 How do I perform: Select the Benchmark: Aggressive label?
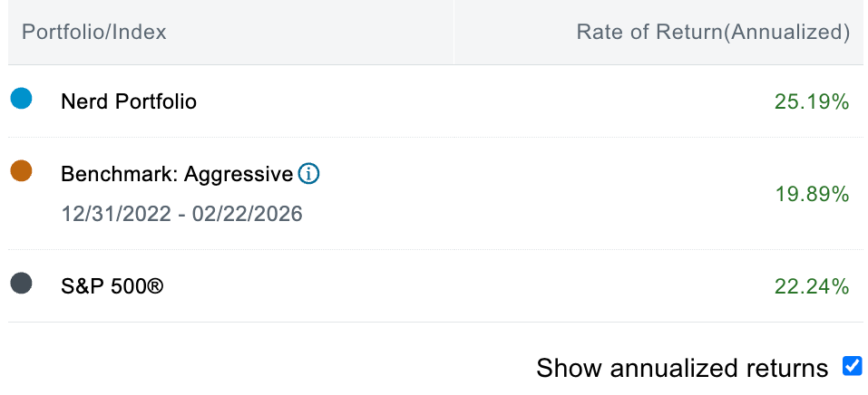coord(177,174)
